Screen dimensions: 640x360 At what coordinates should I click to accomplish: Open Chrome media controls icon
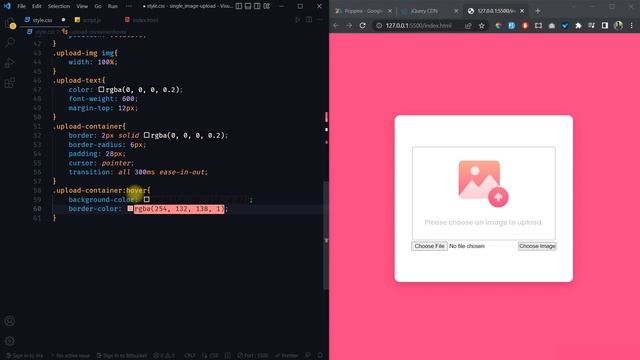591,25
